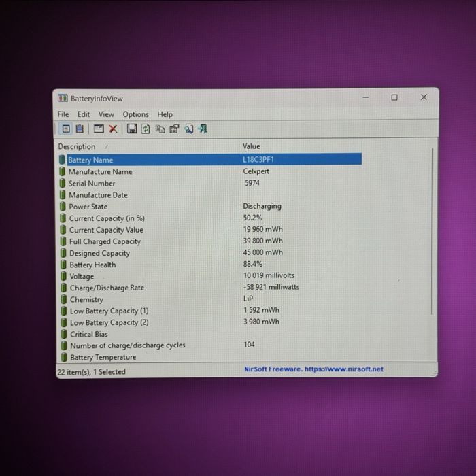Select the highlighted Battery Name row

[x=210, y=159]
